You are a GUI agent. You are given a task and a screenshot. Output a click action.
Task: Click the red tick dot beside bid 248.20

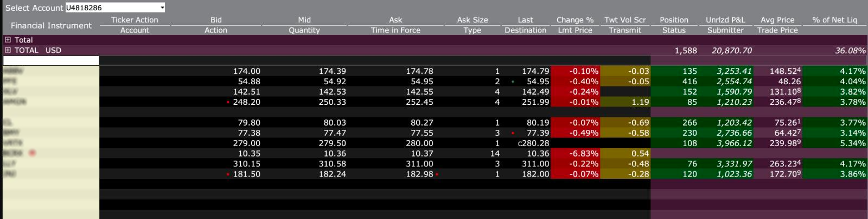[228, 102]
